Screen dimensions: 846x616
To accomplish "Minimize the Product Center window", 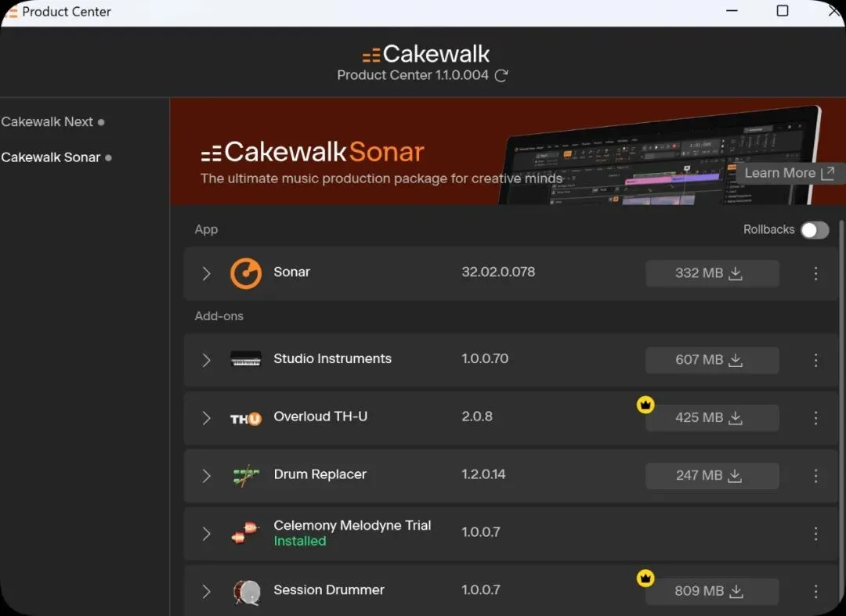I will pos(732,11).
